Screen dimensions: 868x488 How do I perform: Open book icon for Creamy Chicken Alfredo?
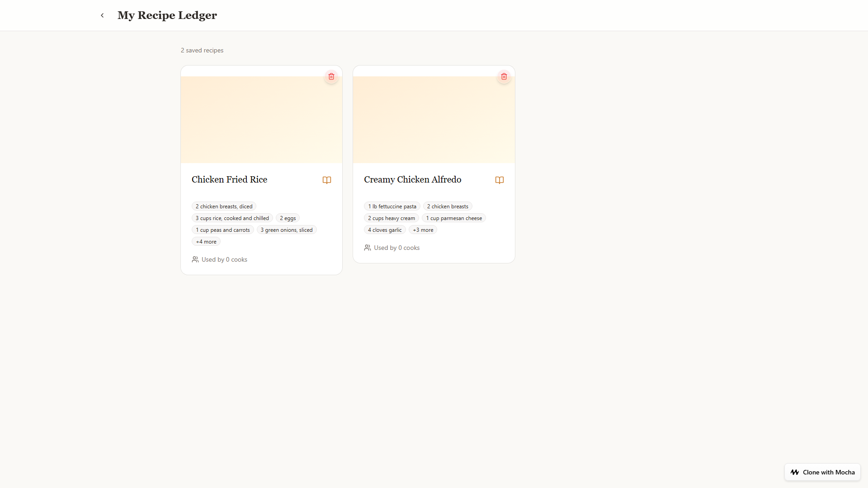(500, 180)
